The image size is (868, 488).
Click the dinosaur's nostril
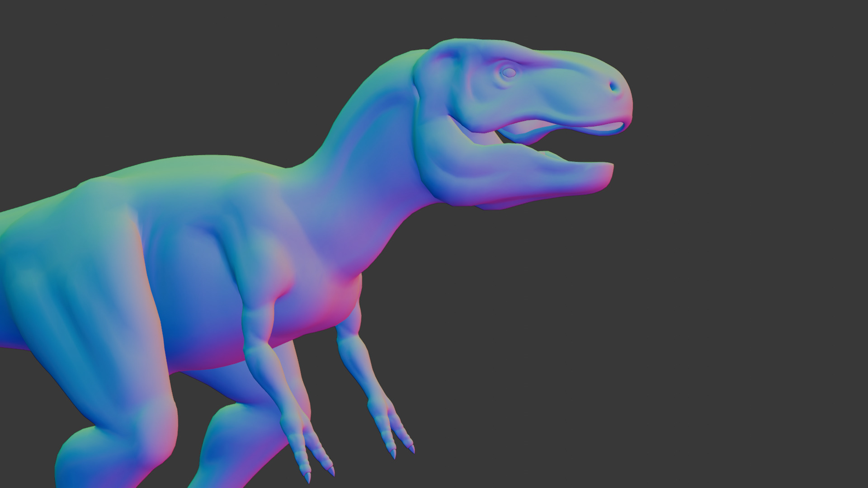(613, 86)
